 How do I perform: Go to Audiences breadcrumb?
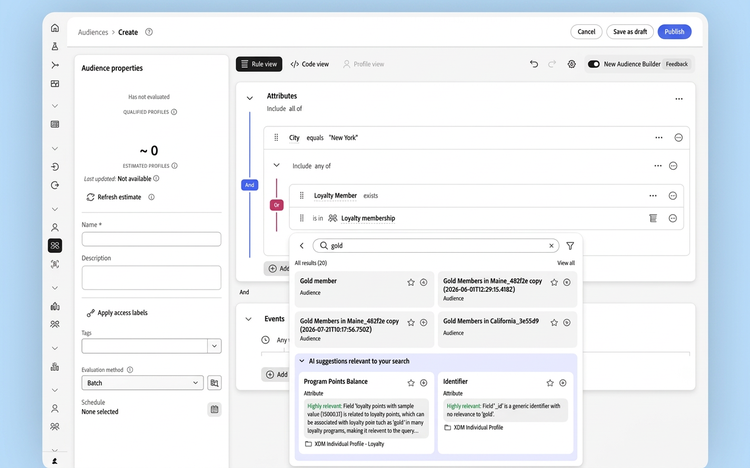(x=93, y=32)
